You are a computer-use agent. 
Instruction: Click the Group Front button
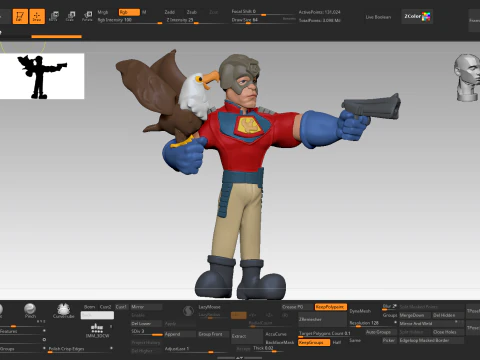pos(213,334)
